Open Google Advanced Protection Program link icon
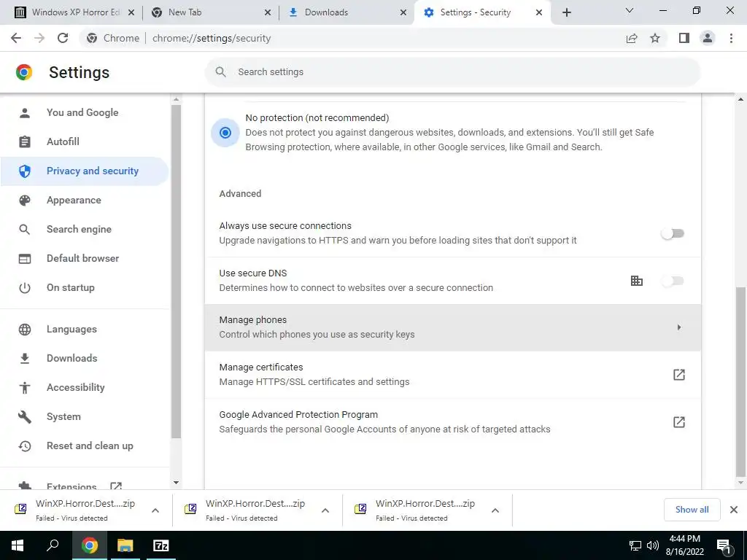Screen dimensions: 747x560 click(x=679, y=422)
